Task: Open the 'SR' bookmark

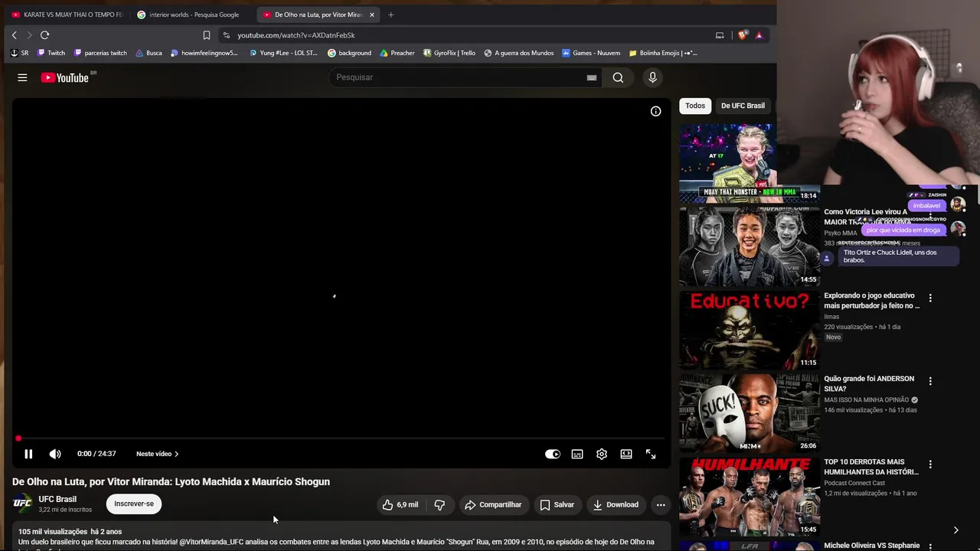Action: [19, 53]
